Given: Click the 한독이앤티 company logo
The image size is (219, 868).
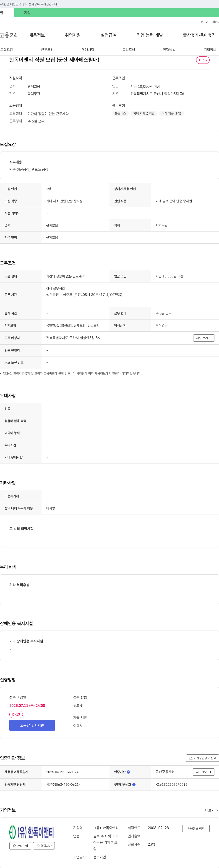Looking at the screenshot, I should [32, 832].
